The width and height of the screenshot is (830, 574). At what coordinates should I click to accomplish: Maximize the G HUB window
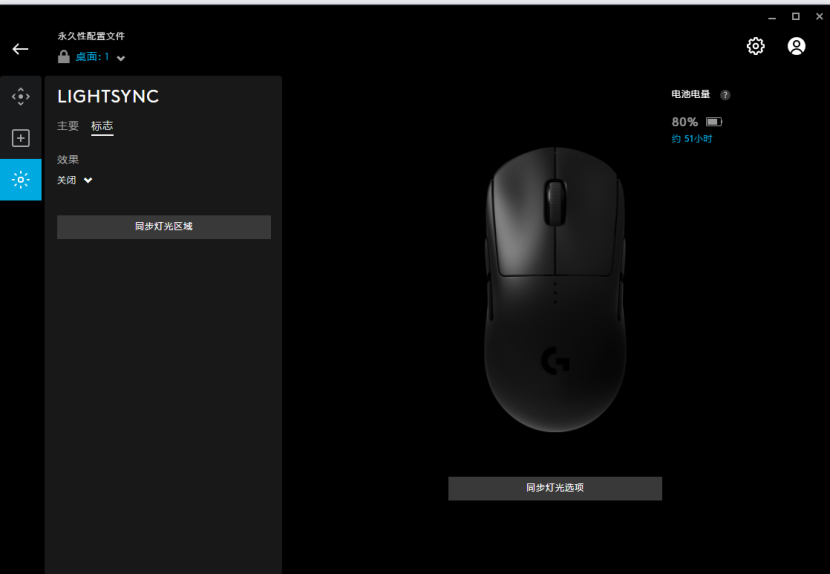(x=796, y=17)
